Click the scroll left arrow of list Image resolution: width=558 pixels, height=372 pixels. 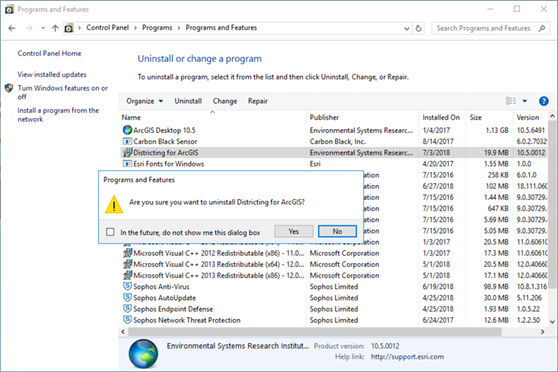(x=123, y=331)
